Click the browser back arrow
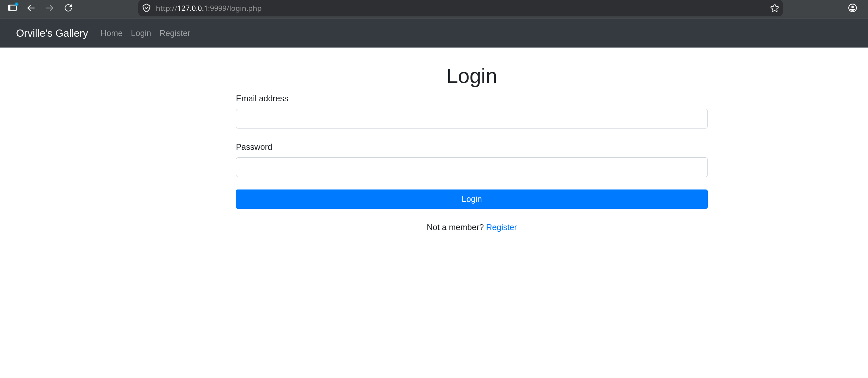The image size is (868, 378). pyautogui.click(x=31, y=8)
